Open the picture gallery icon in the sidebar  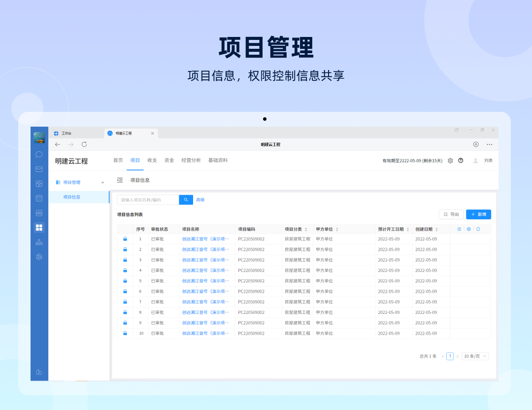(39, 213)
